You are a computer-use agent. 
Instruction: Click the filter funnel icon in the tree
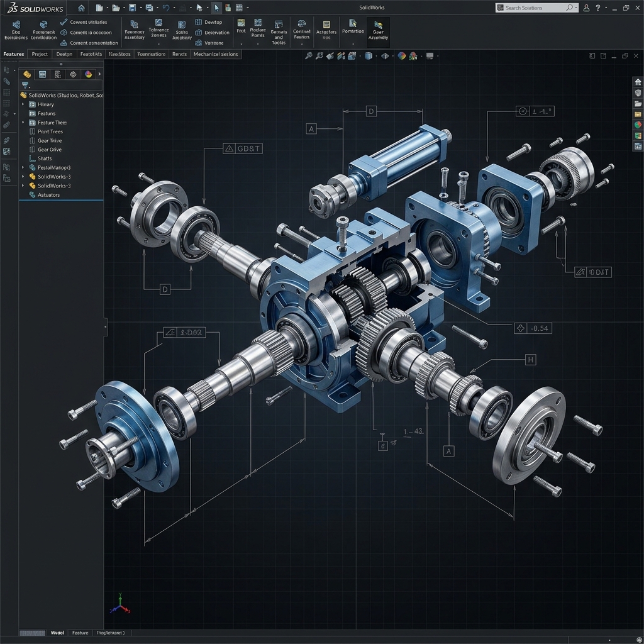[x=25, y=86]
